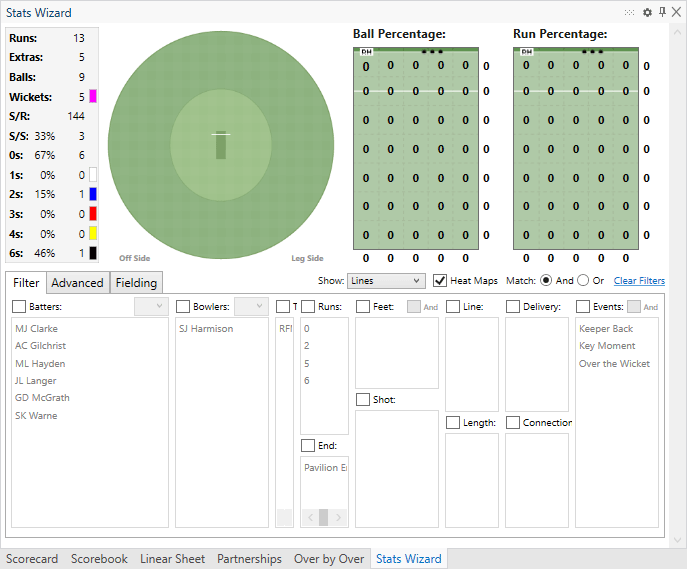
Task: Click the magenta Wickets color swatch
Action: point(93,97)
